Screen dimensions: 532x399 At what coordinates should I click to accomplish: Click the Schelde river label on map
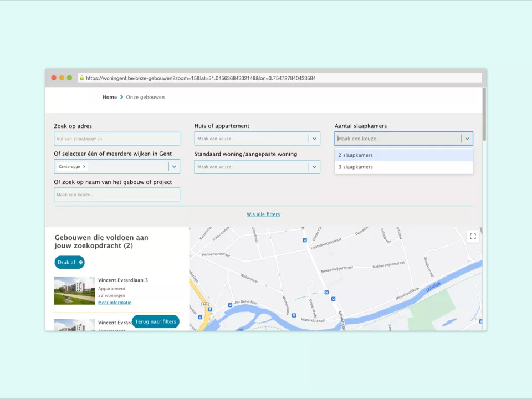pos(433,287)
